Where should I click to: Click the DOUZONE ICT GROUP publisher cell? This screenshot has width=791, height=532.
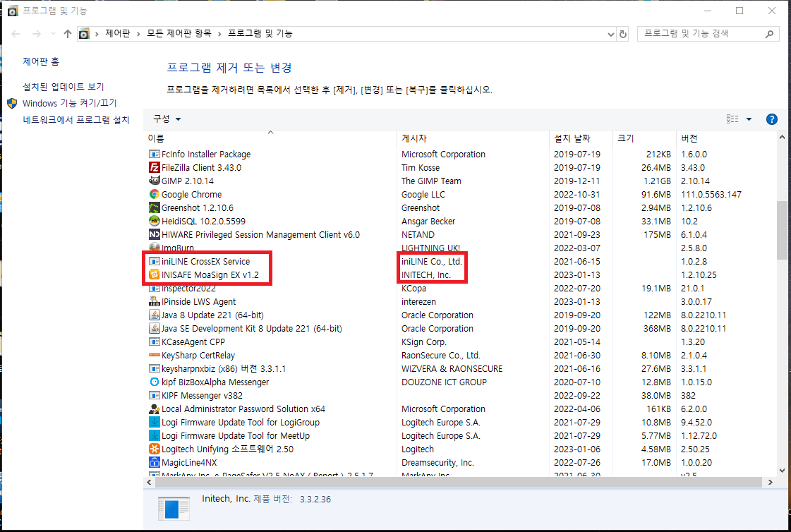444,382
